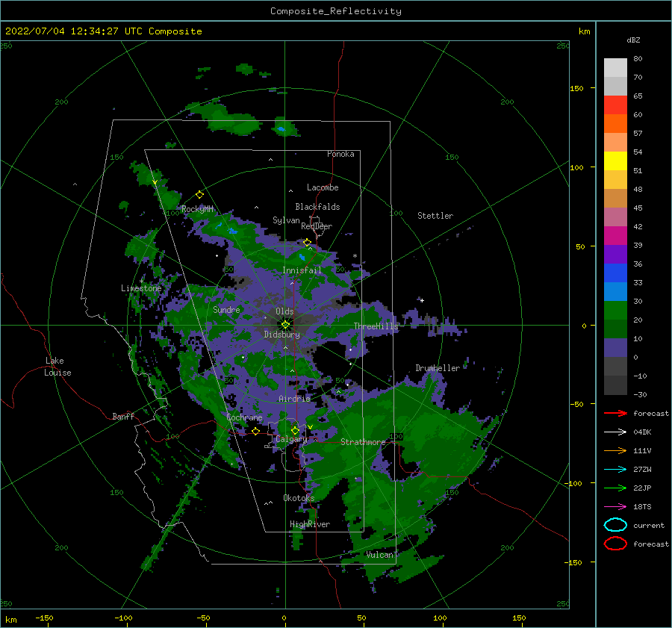Click the 2022/07/04 12:34:27 UTC timestamp
The image size is (672, 628).
click(104, 31)
